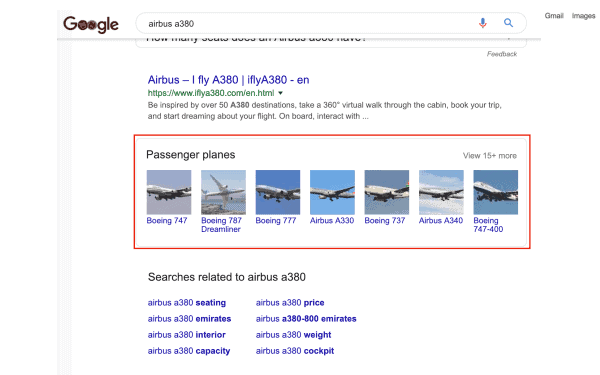Viewport: 600px width, 375px height.
Task: Click the Boeing 747-400 text link
Action: [x=488, y=225]
